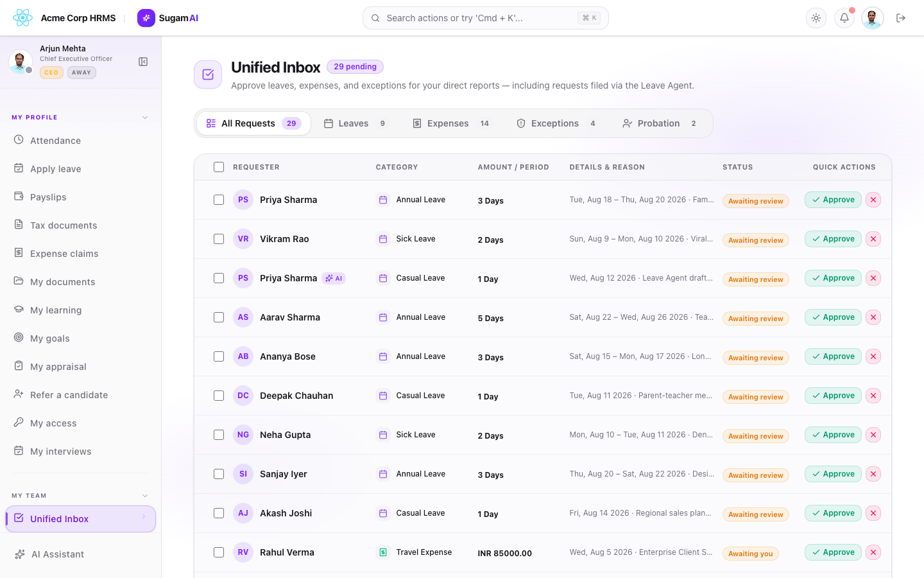This screenshot has height=578, width=924.
Task: Click calendar icon in Vikram Rao's row
Action: tap(383, 239)
